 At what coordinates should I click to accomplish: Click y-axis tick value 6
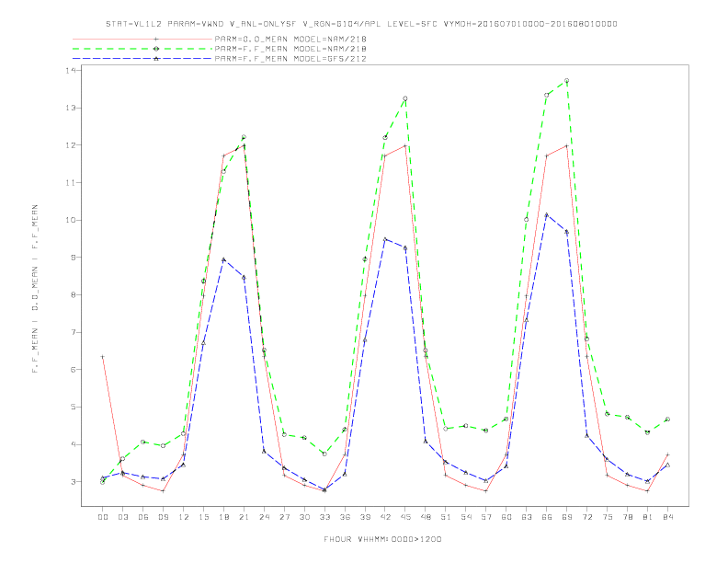74,369
